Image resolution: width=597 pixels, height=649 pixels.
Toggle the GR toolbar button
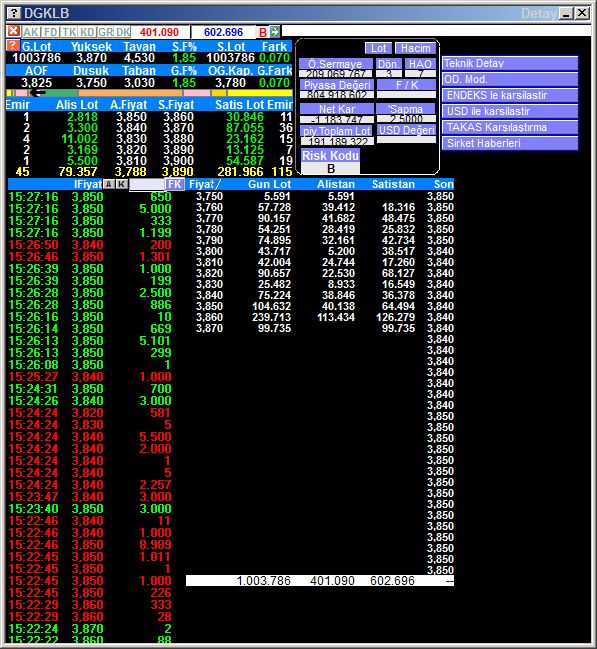tap(106, 32)
